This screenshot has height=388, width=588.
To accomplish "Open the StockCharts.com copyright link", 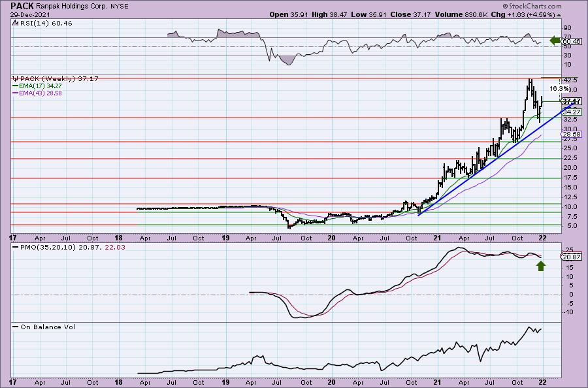I will 532,6.
